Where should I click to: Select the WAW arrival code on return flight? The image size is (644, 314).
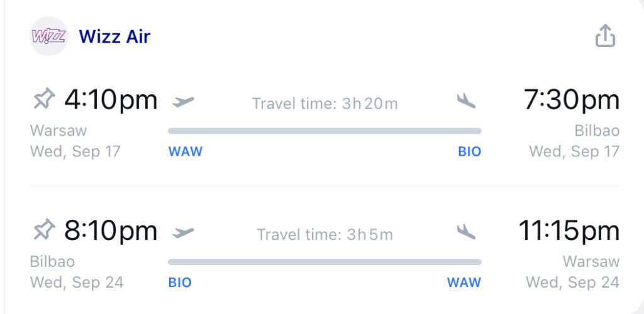pos(464,283)
